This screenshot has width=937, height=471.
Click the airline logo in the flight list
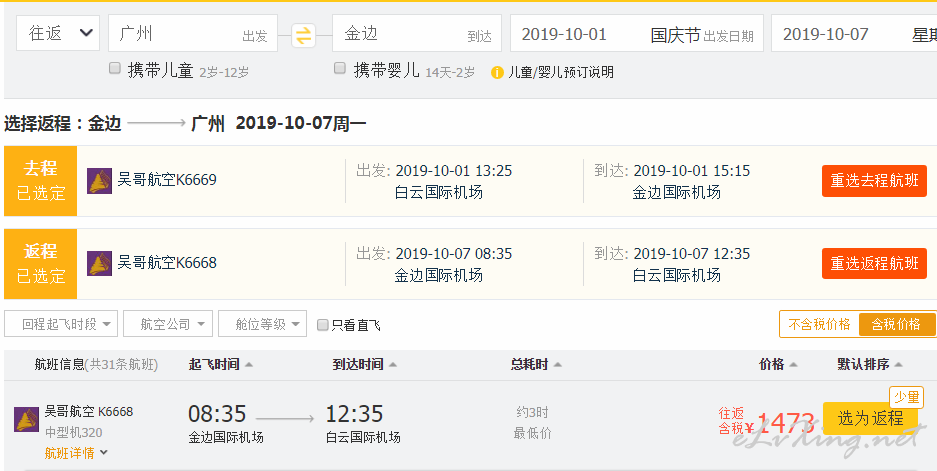[26, 419]
